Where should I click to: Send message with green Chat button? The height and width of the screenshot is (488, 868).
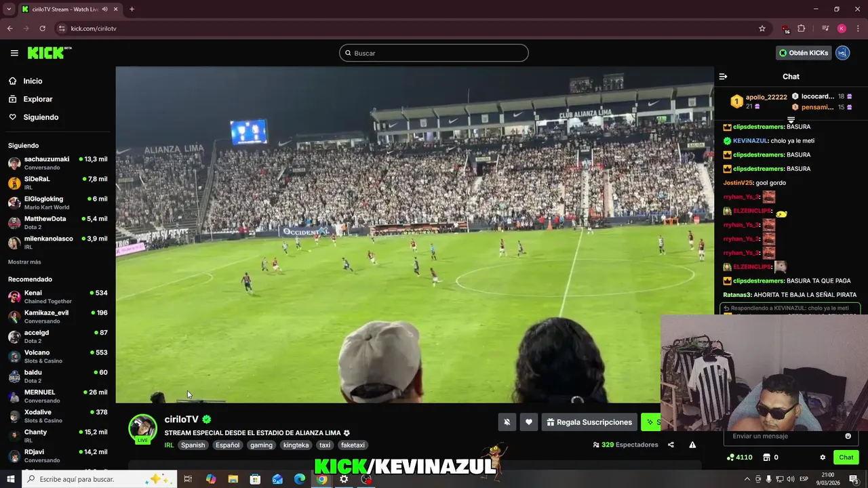[x=846, y=457]
